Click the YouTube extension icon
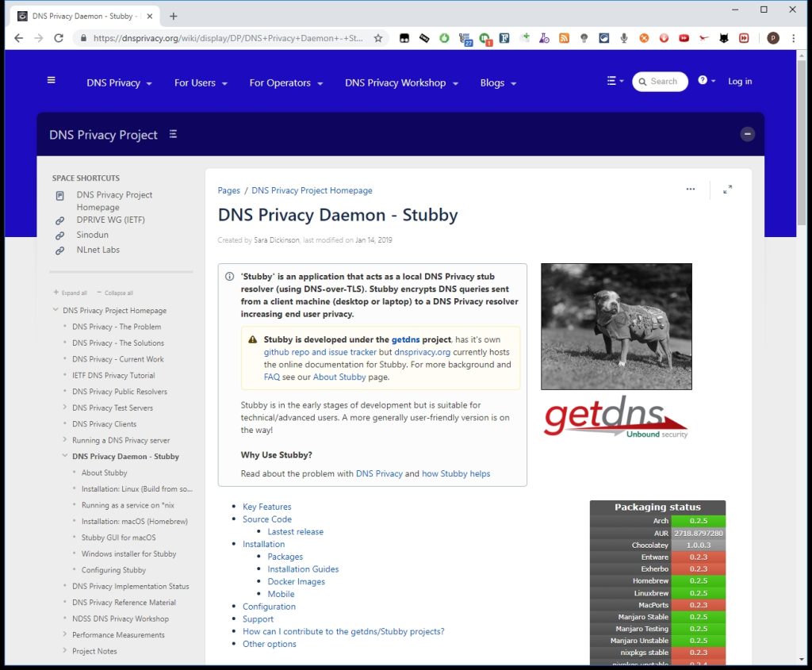 684,38
